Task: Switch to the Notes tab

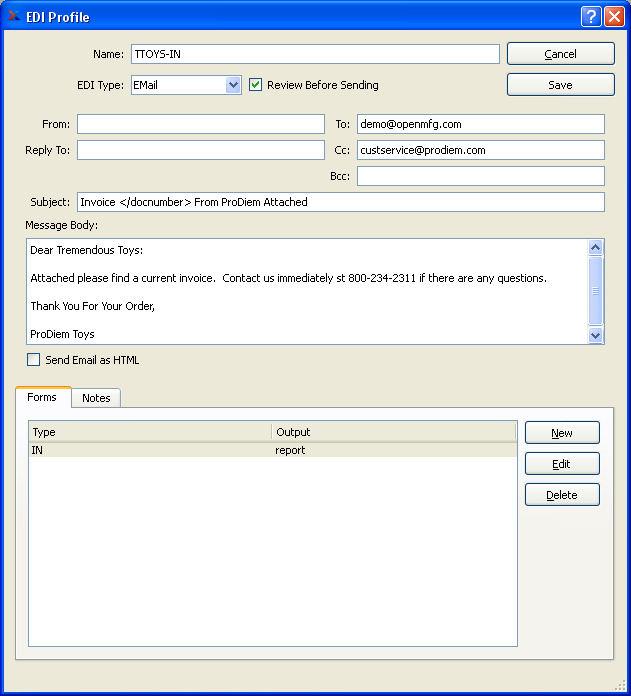Action: 96,398
